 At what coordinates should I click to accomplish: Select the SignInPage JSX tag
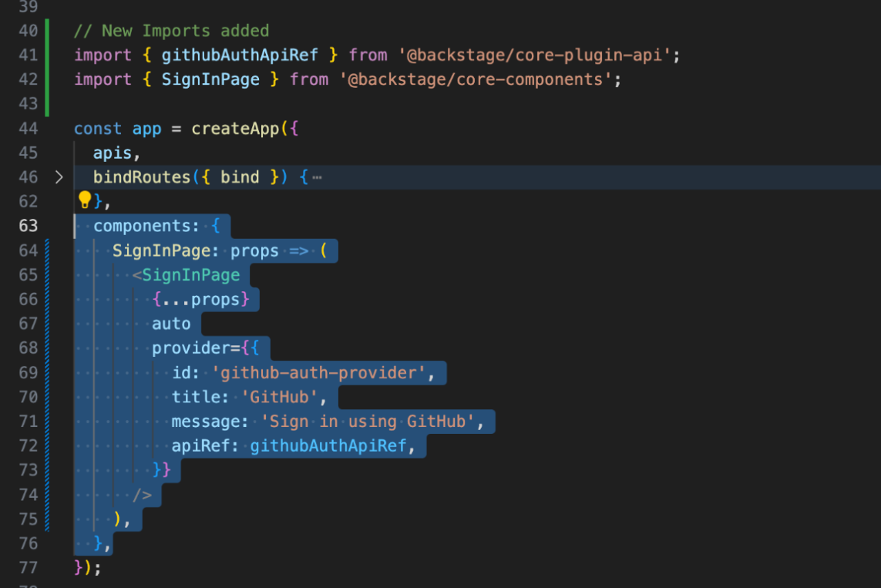pyautogui.click(x=194, y=274)
